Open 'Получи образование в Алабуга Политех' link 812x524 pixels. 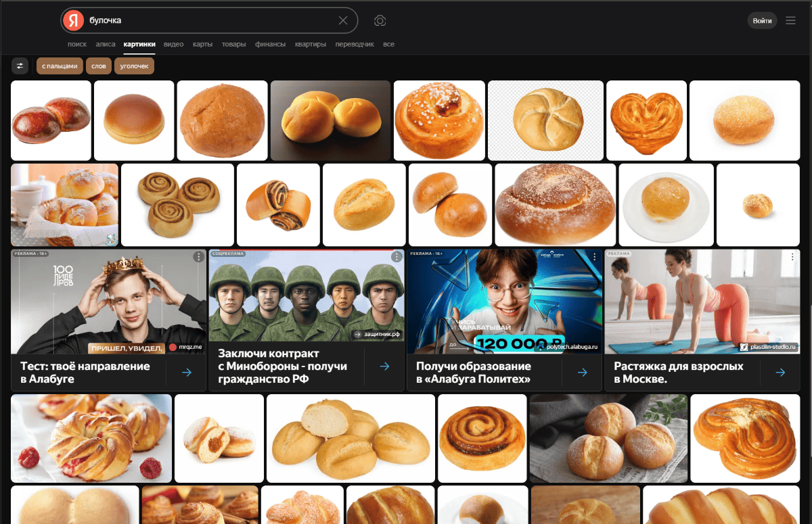[474, 373]
